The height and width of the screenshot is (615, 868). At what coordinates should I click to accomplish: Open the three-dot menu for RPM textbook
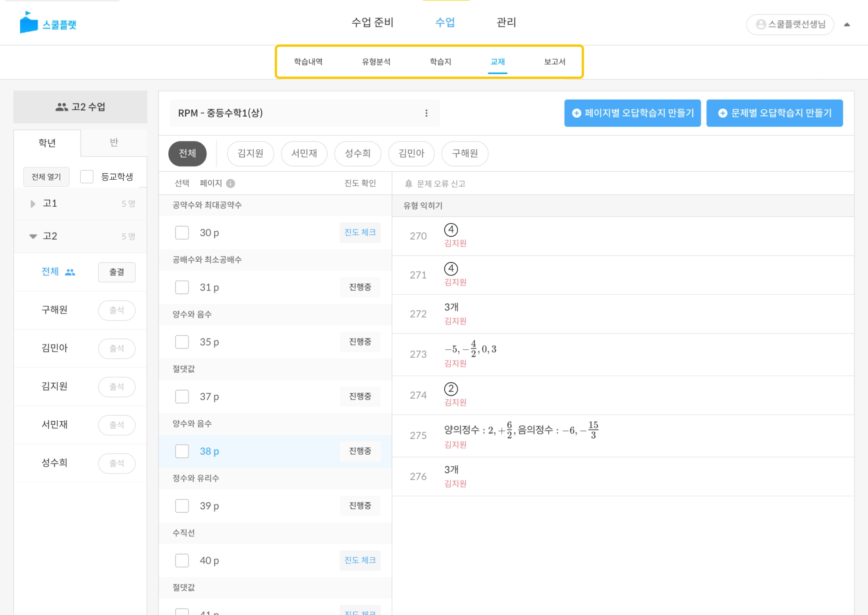(426, 113)
